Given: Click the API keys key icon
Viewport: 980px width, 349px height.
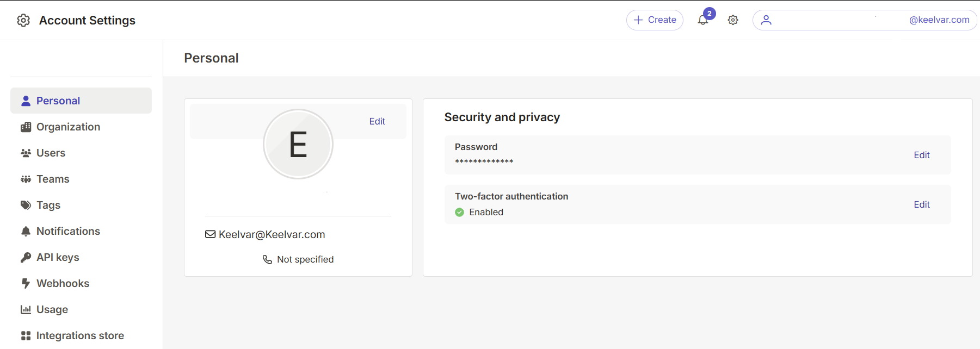Looking at the screenshot, I should [26, 257].
